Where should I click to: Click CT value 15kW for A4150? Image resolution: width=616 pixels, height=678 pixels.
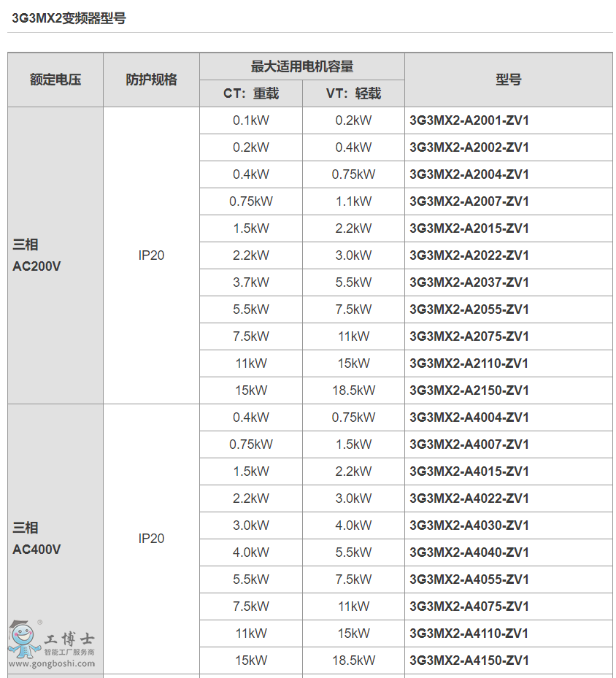[251, 660]
